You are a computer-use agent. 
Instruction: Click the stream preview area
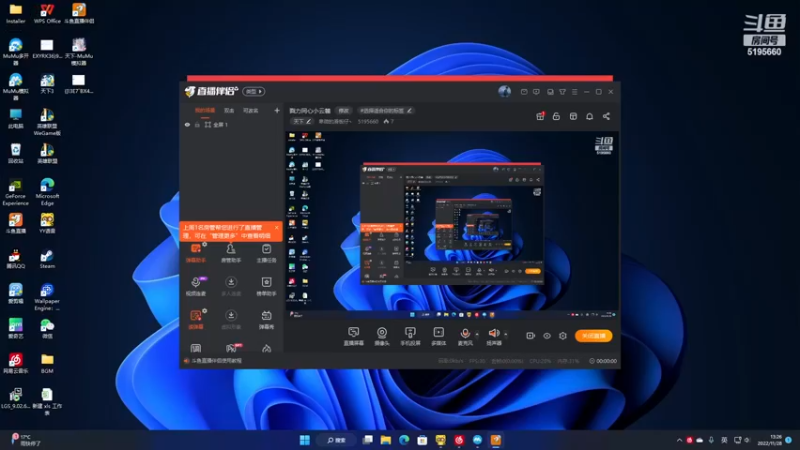(x=452, y=224)
